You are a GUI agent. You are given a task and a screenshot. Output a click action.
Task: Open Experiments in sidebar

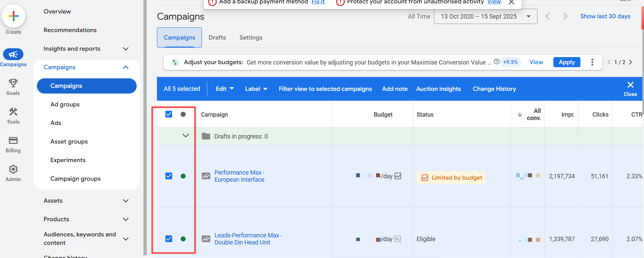(x=68, y=160)
